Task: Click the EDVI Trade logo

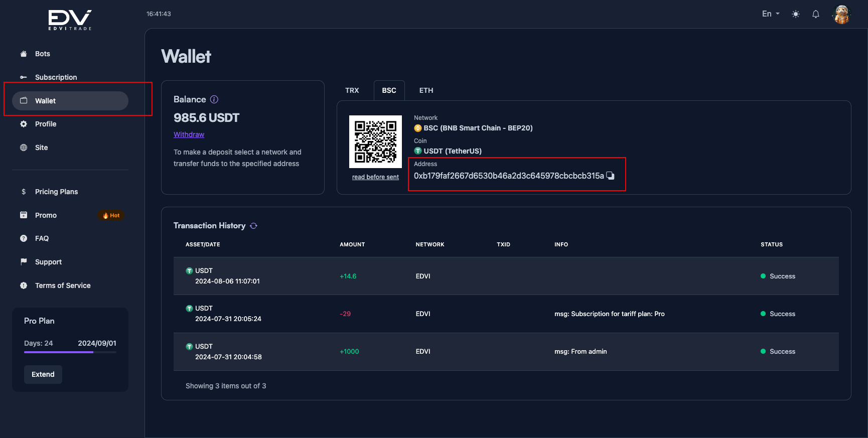Action: [70, 20]
